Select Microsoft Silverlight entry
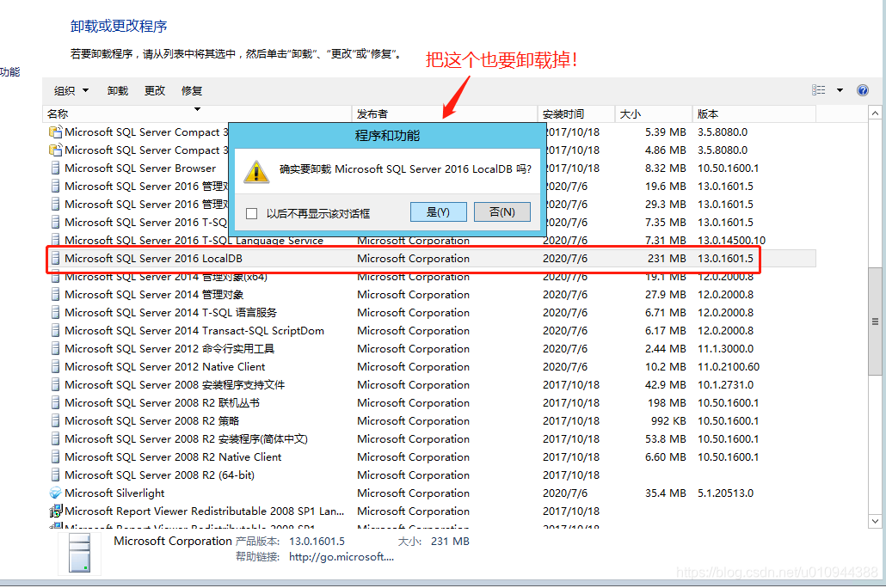The width and height of the screenshot is (886, 588). [x=432, y=493]
